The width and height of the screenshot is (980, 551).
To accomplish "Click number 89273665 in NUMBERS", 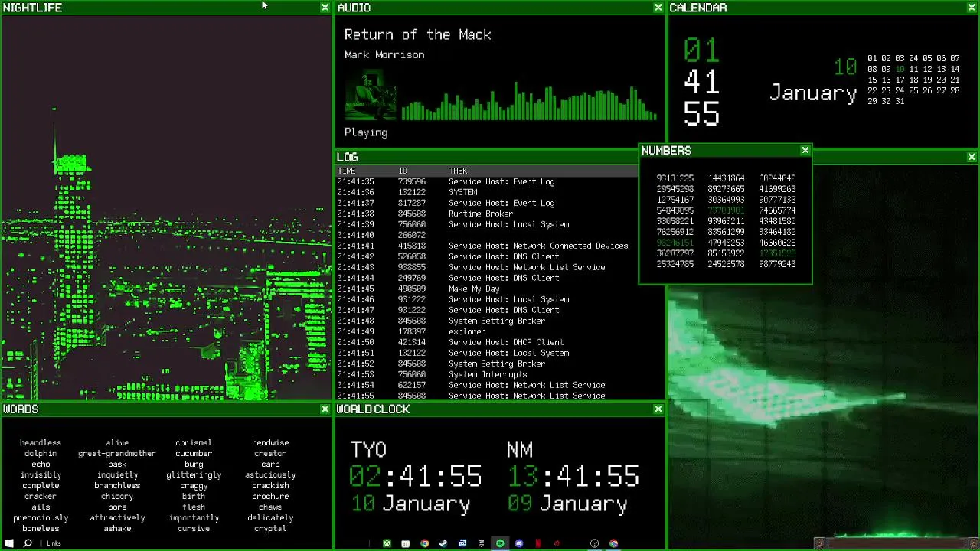I will [726, 189].
